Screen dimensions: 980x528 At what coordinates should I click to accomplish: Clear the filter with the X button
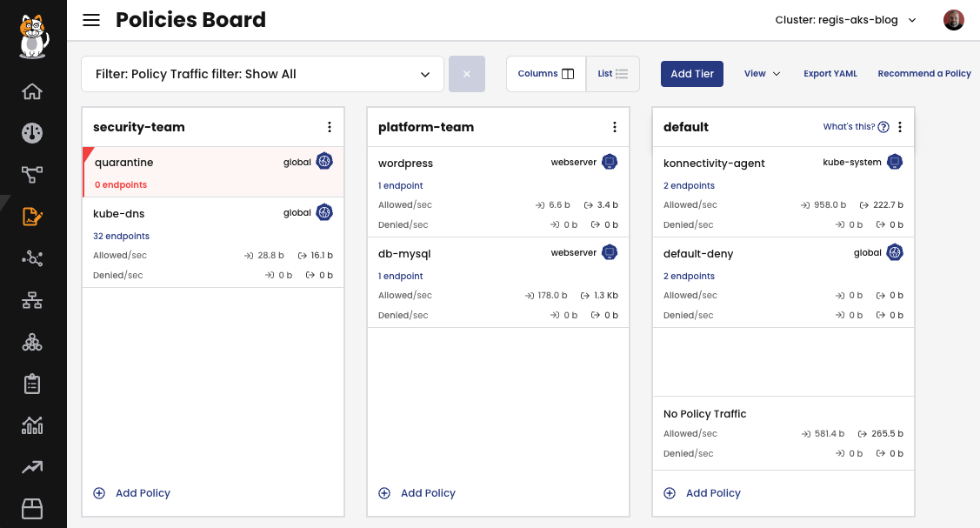467,74
